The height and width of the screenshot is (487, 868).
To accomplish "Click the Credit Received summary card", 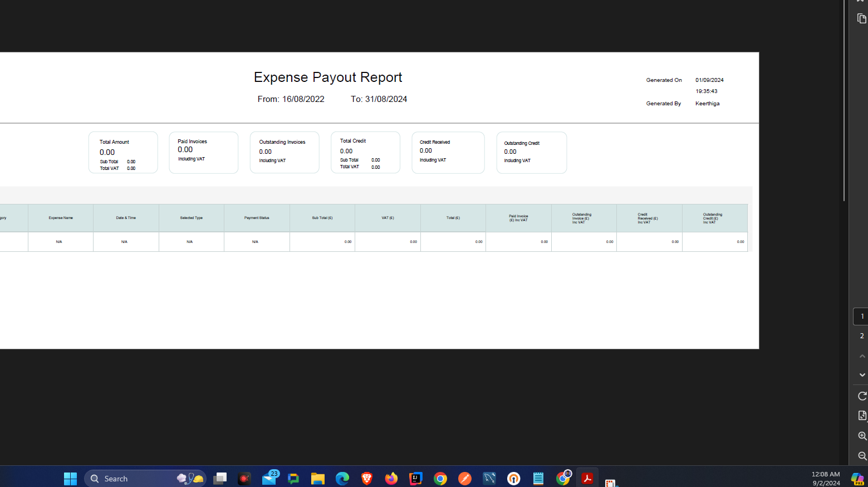I will tap(448, 153).
